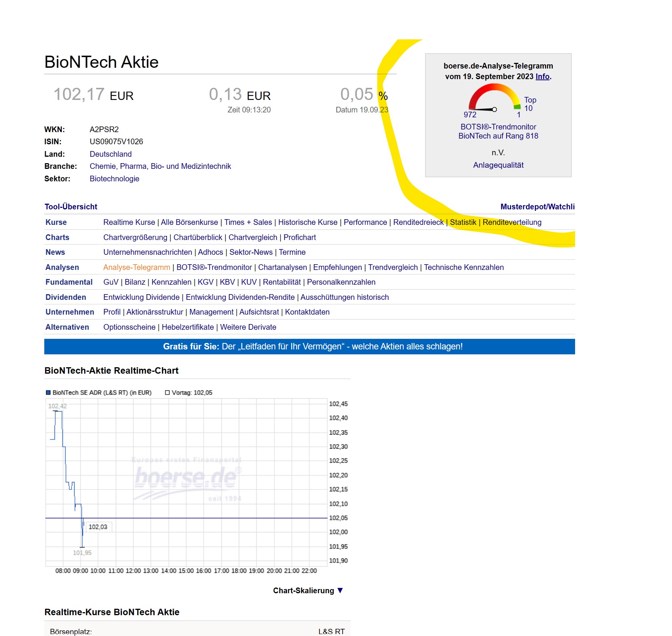This screenshot has width=672, height=636.
Task: Open Unternehmensnachrichten
Action: [x=148, y=252]
